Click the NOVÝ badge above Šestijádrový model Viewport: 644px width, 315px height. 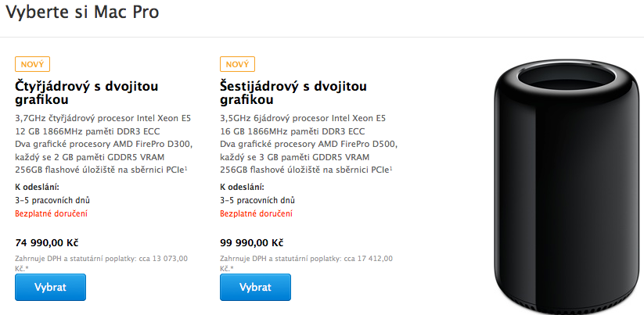point(238,64)
